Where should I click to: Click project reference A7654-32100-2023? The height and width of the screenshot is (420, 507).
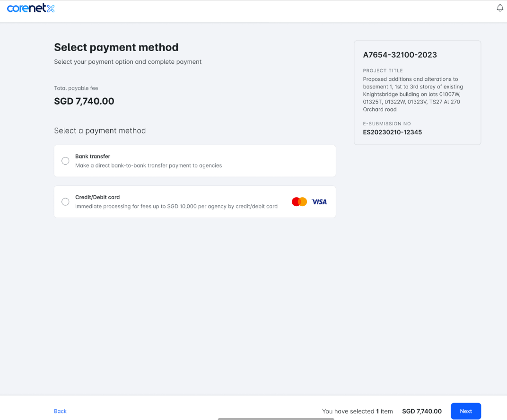pyautogui.click(x=400, y=55)
